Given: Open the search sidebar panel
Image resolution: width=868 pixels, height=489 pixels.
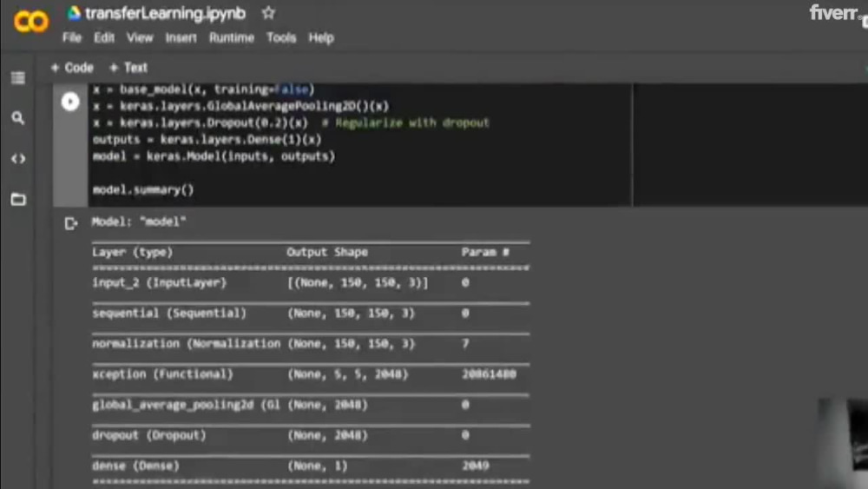Looking at the screenshot, I should pos(17,118).
